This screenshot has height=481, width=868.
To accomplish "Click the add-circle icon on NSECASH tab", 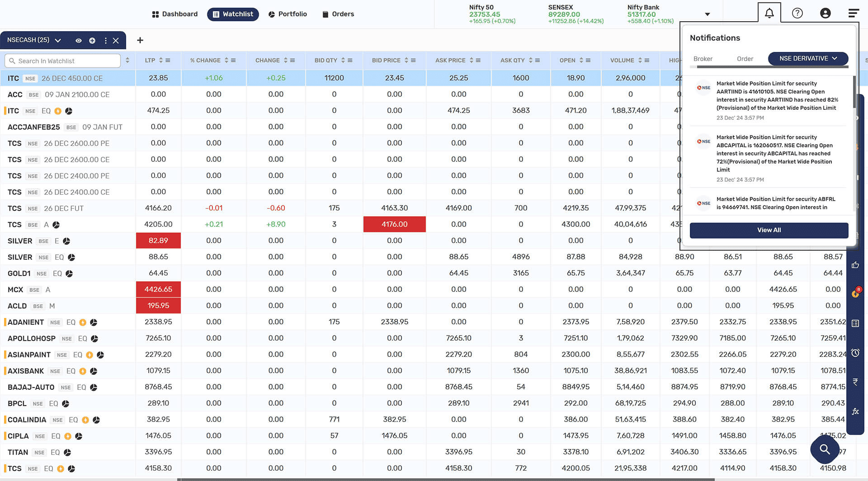I will (92, 41).
